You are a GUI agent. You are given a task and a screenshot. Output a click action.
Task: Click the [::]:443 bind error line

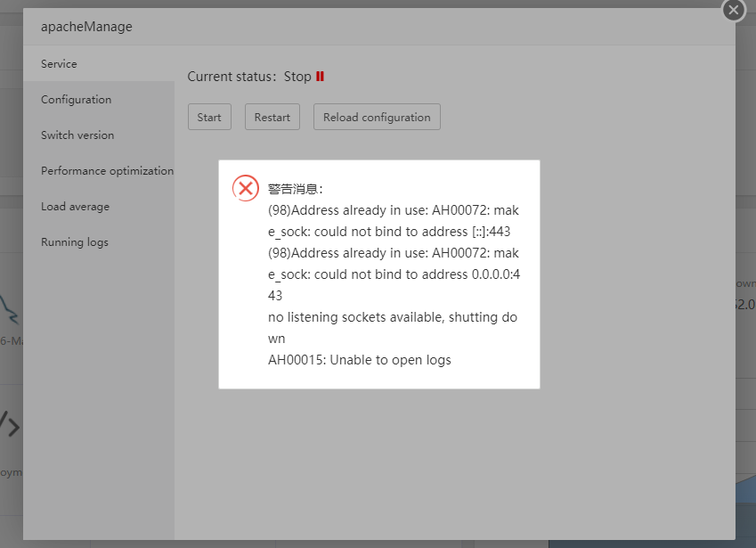(x=394, y=221)
